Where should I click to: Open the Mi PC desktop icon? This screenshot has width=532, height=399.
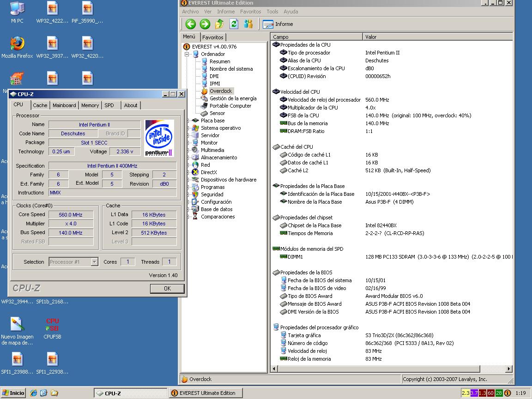click(17, 12)
